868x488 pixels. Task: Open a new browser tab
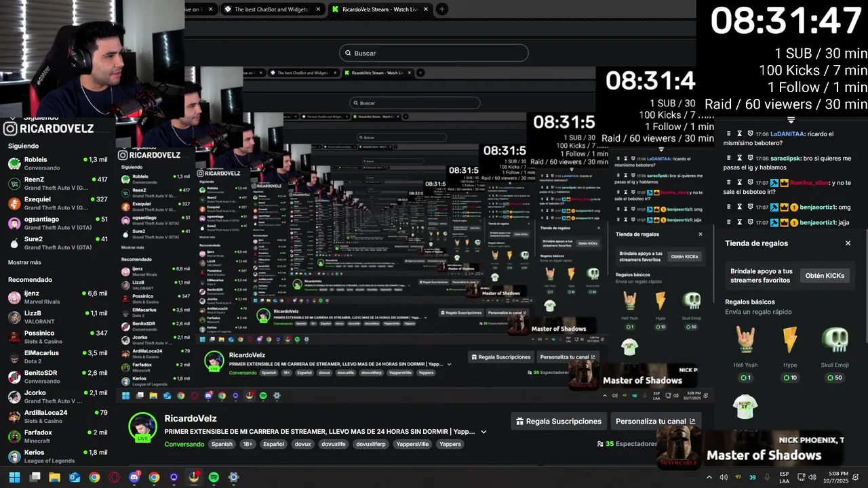click(441, 9)
